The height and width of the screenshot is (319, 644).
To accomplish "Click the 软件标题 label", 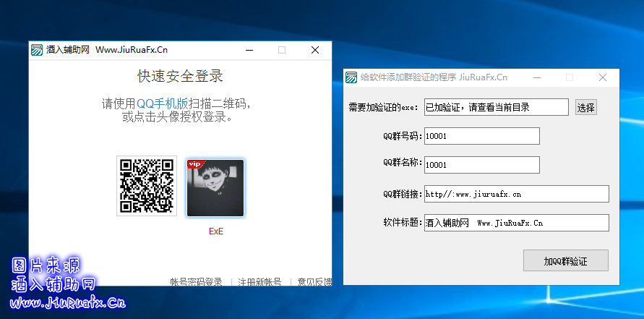I will click(403, 223).
